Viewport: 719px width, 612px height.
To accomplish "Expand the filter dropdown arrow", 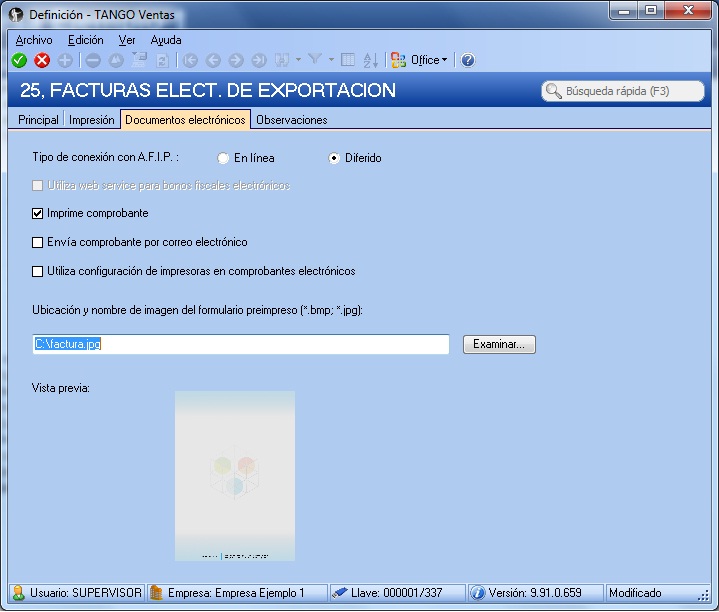I will (x=331, y=60).
